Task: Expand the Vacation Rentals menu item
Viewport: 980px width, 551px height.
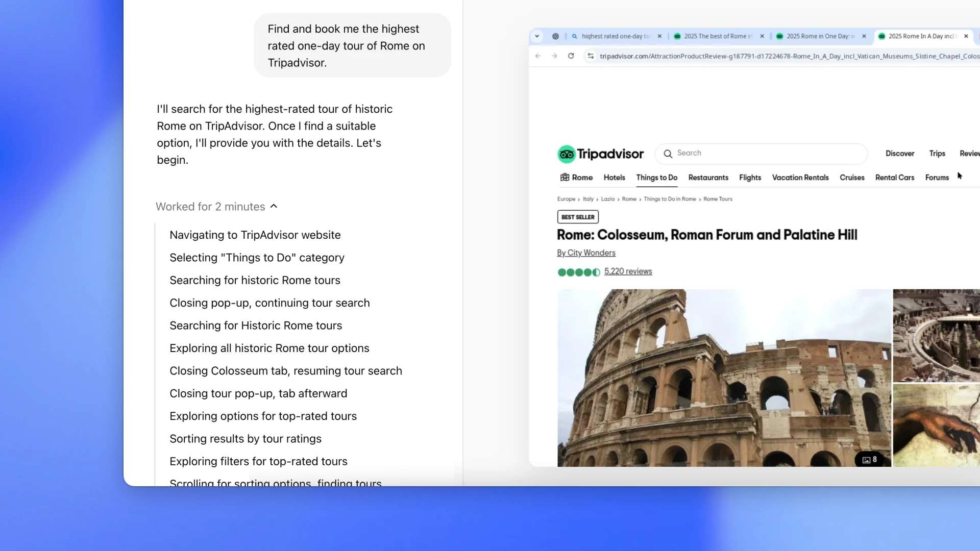Action: [800, 178]
